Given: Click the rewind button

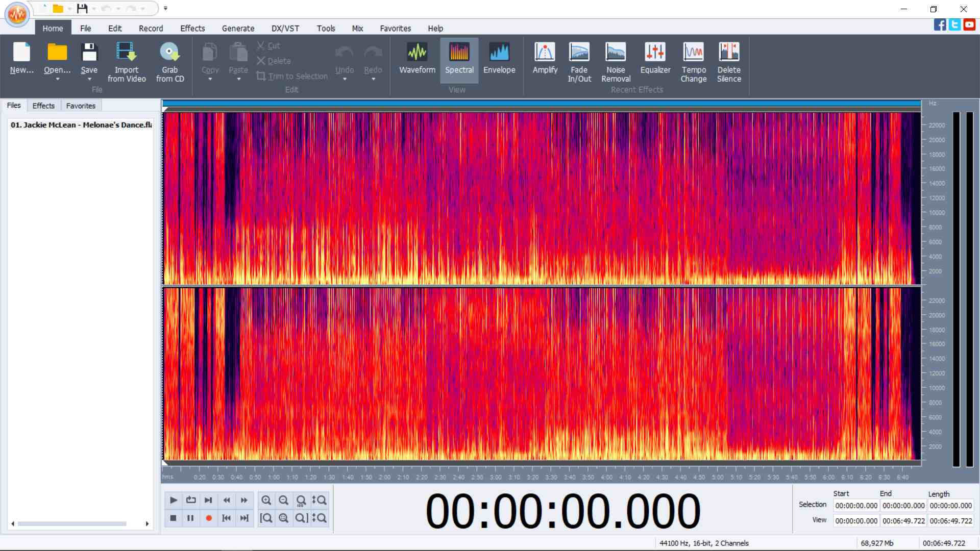Looking at the screenshot, I should [226, 500].
